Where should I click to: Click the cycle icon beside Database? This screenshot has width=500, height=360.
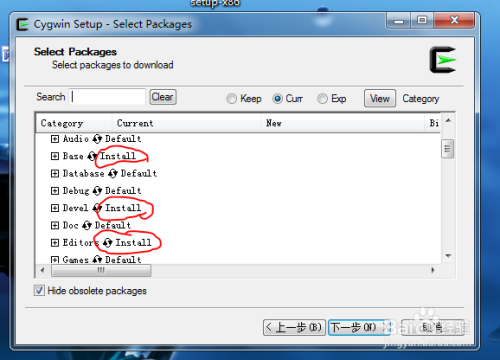pos(113,173)
